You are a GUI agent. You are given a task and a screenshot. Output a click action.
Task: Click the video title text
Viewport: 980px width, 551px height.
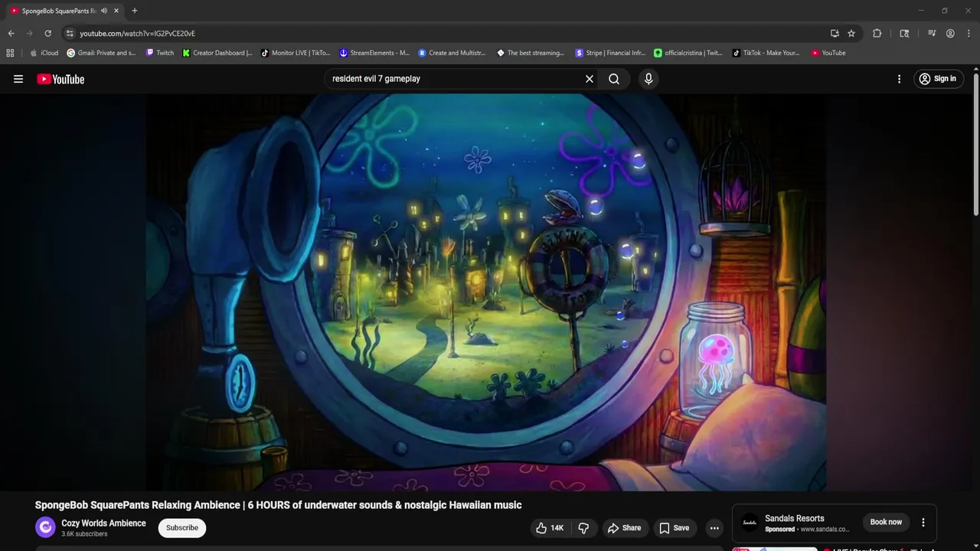pyautogui.click(x=278, y=505)
